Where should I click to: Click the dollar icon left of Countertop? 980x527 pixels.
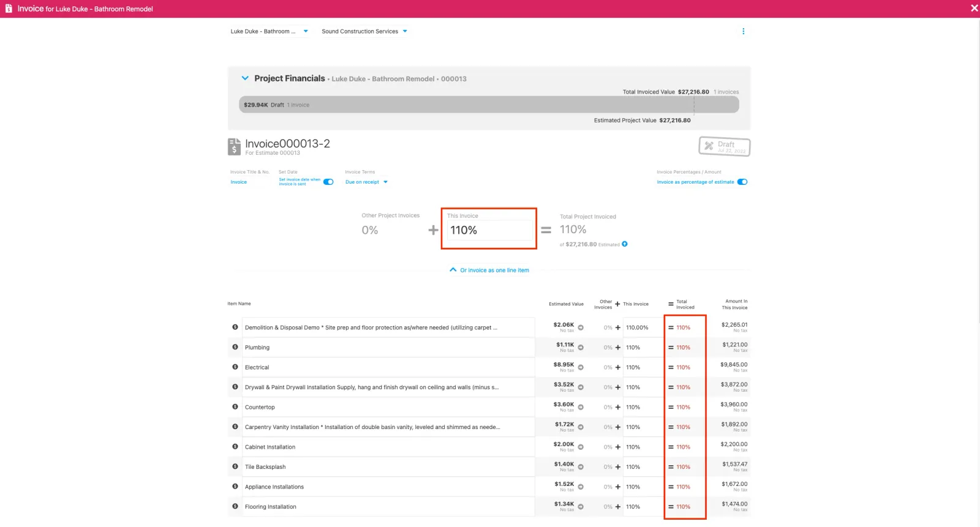[x=235, y=407]
